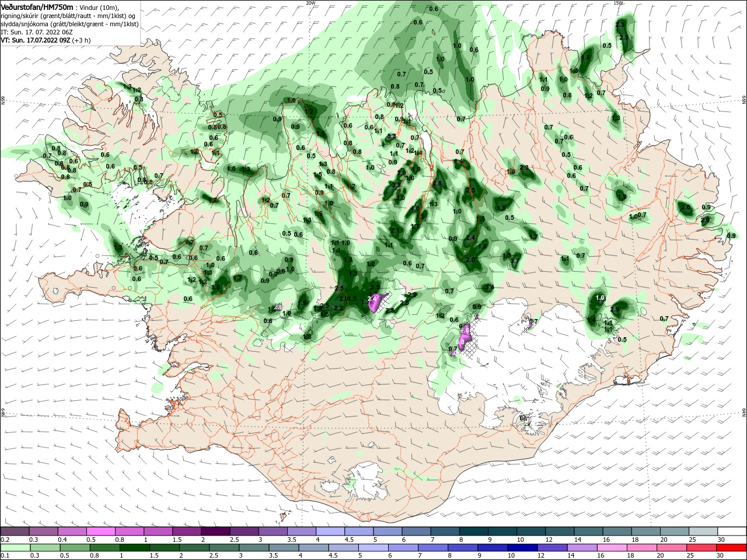Pick the mauve snow swatch between 0.2 and 0.3
Viewport: 747px width, 560px height.
point(15,531)
